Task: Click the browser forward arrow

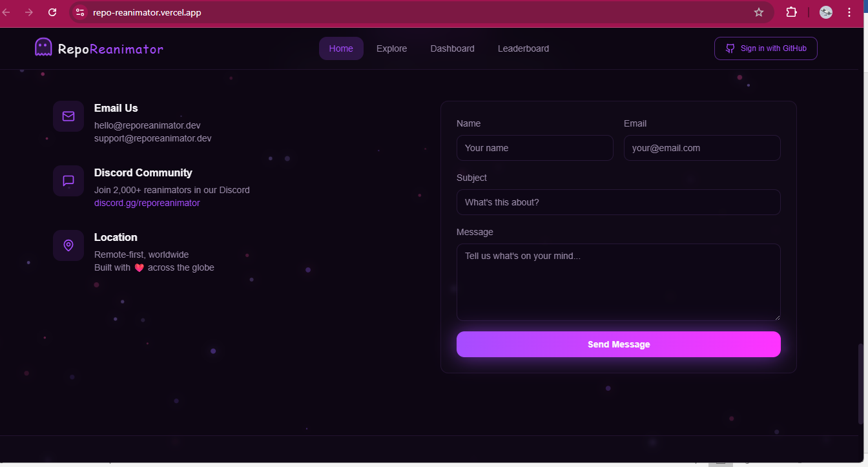Action: click(29, 12)
